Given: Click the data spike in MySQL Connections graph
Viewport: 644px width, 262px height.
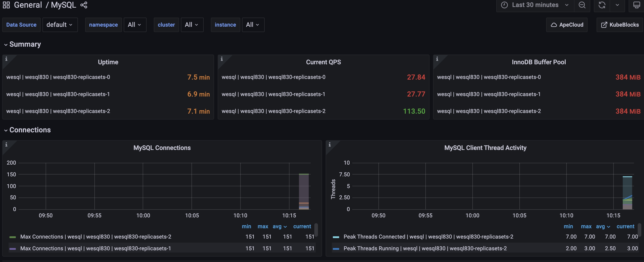Looking at the screenshot, I should (x=304, y=191).
